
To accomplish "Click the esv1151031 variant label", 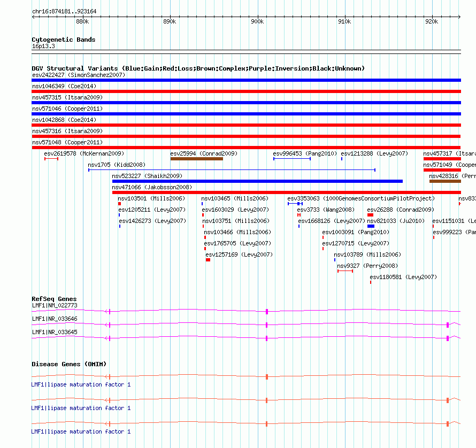I will (454, 221).
